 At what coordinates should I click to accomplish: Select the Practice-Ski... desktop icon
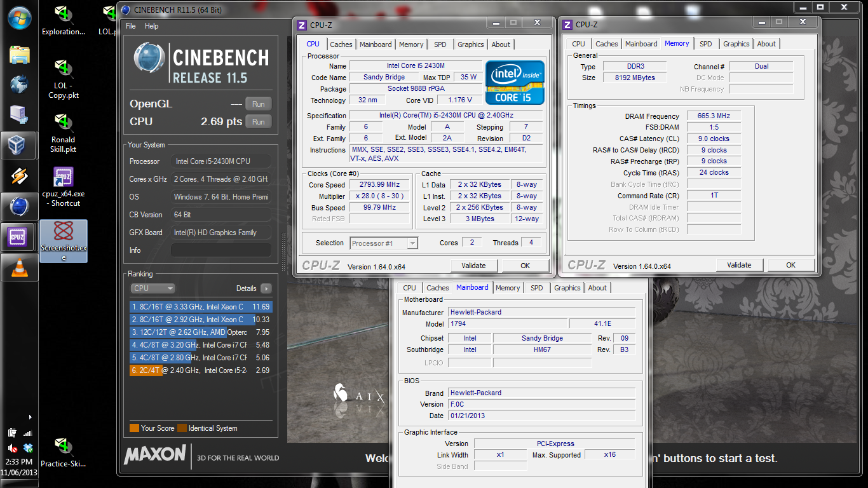click(x=63, y=452)
